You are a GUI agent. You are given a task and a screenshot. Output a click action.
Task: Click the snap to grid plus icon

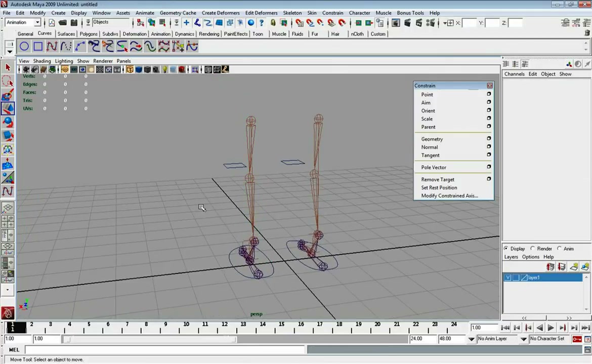coord(186,23)
